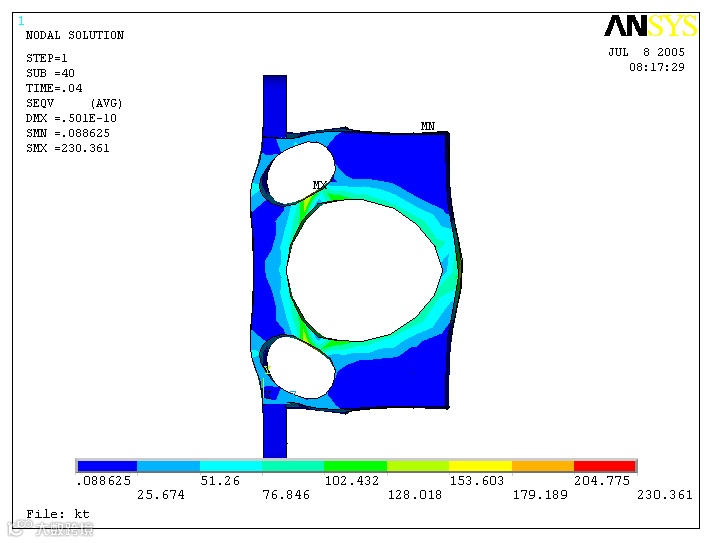Click legend value 25.674
The image size is (708, 543).
click(161, 495)
